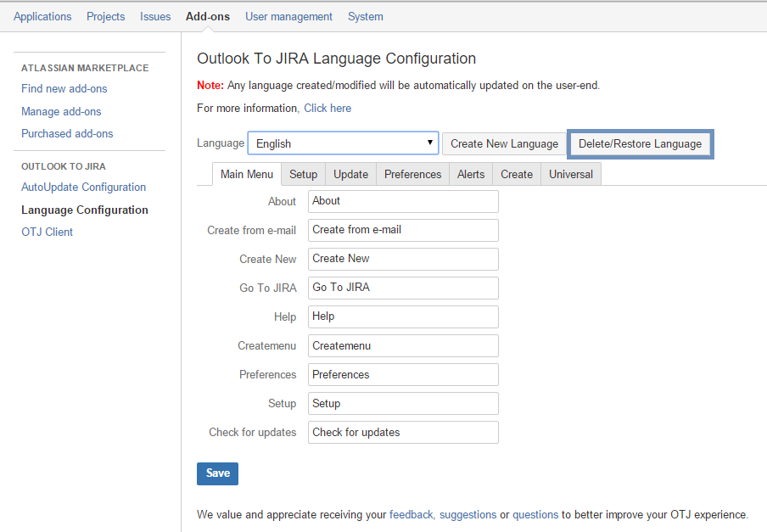The height and width of the screenshot is (532, 767).
Task: Click the 'Go To JIRA' field label
Action: point(268,288)
